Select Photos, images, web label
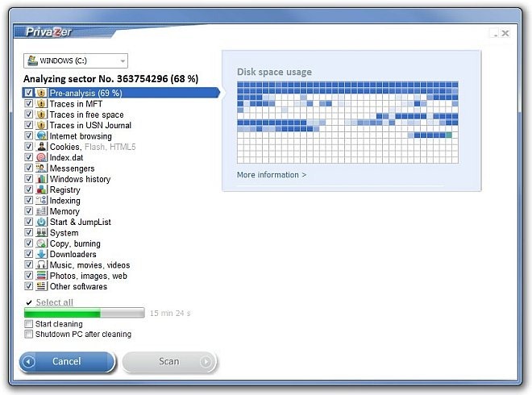532x395 pixels. pyautogui.click(x=88, y=276)
